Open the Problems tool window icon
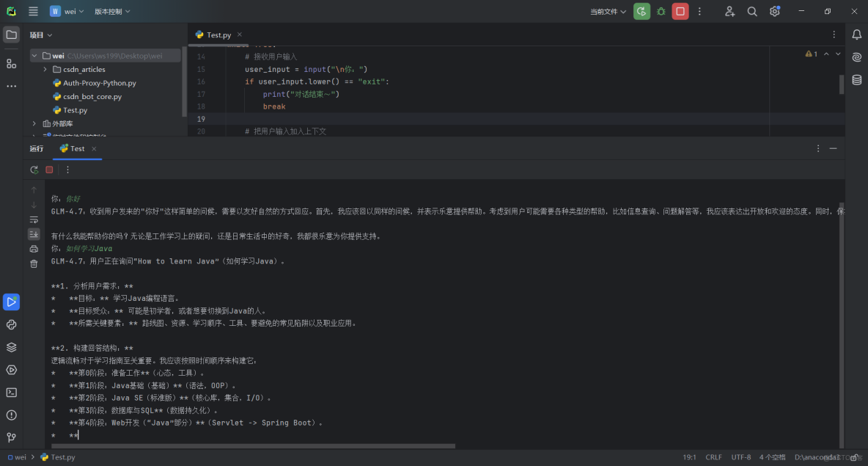The image size is (868, 466). (x=11, y=415)
